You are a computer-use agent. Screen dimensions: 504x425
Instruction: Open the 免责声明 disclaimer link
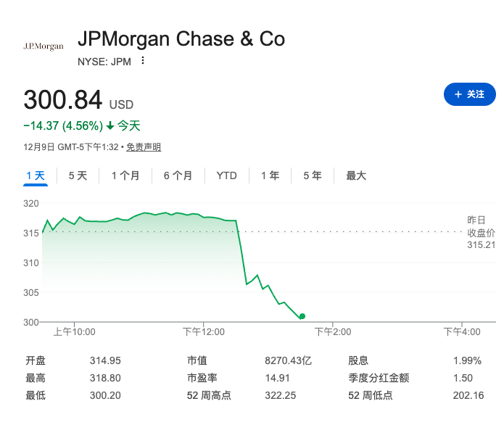[144, 147]
